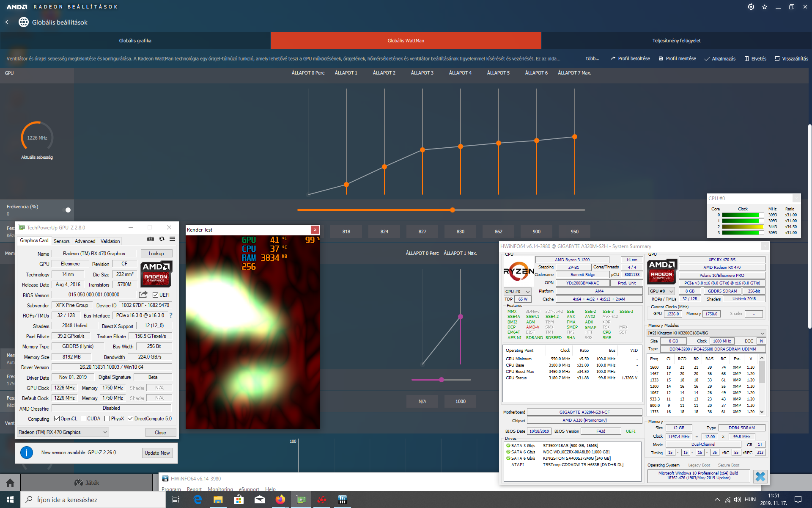The height and width of the screenshot is (508, 812).
Task: Open the CPU #0 dropdown in HWiNFO
Action: (517, 291)
